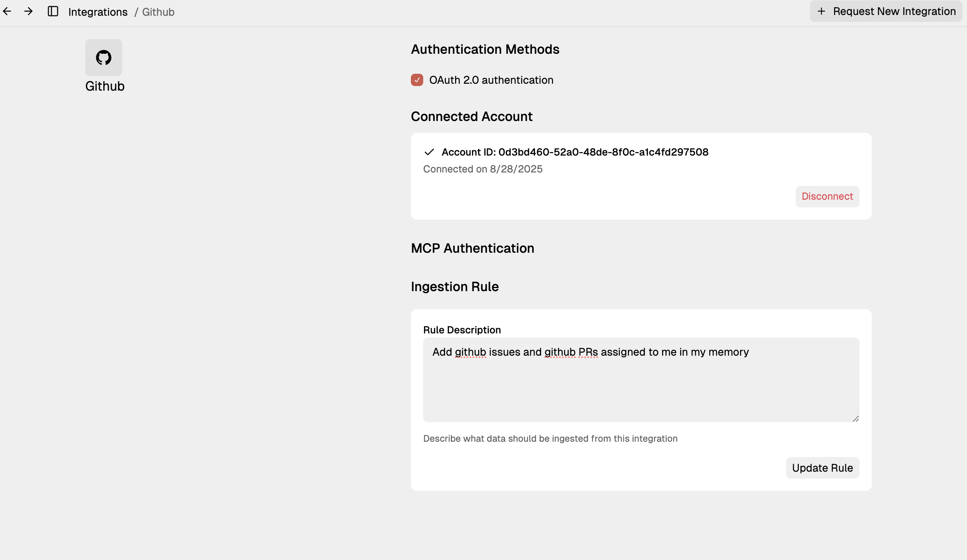Click the back navigation arrow
Image resolution: width=967 pixels, height=560 pixels.
[x=7, y=11]
